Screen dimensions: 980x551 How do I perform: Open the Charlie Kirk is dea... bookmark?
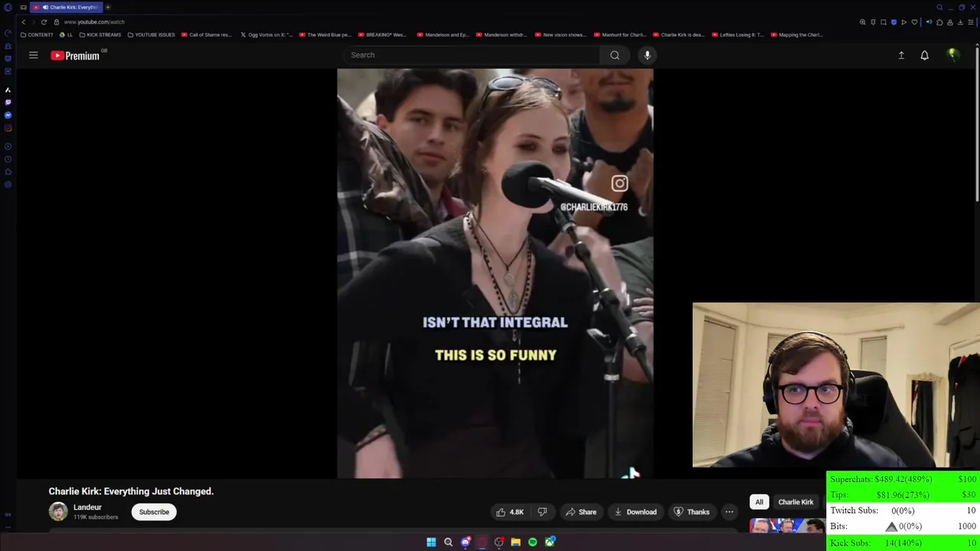(678, 34)
